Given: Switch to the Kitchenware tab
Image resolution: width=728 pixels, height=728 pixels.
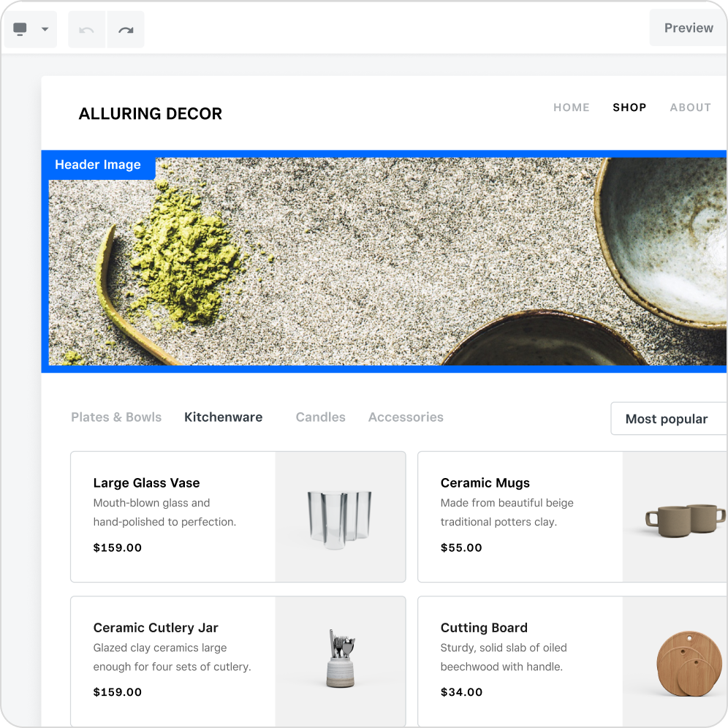Looking at the screenshot, I should pyautogui.click(x=224, y=417).
